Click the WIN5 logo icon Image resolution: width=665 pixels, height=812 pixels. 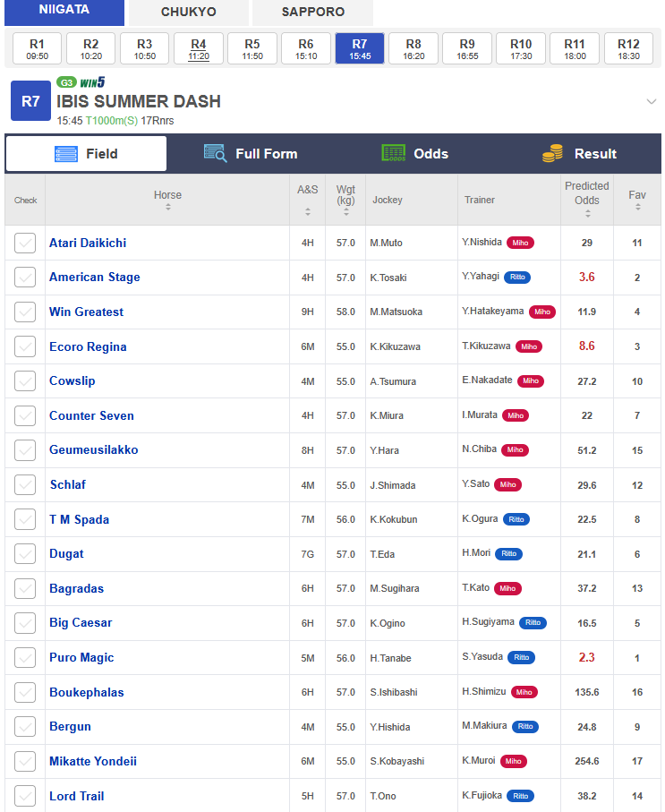point(92,82)
